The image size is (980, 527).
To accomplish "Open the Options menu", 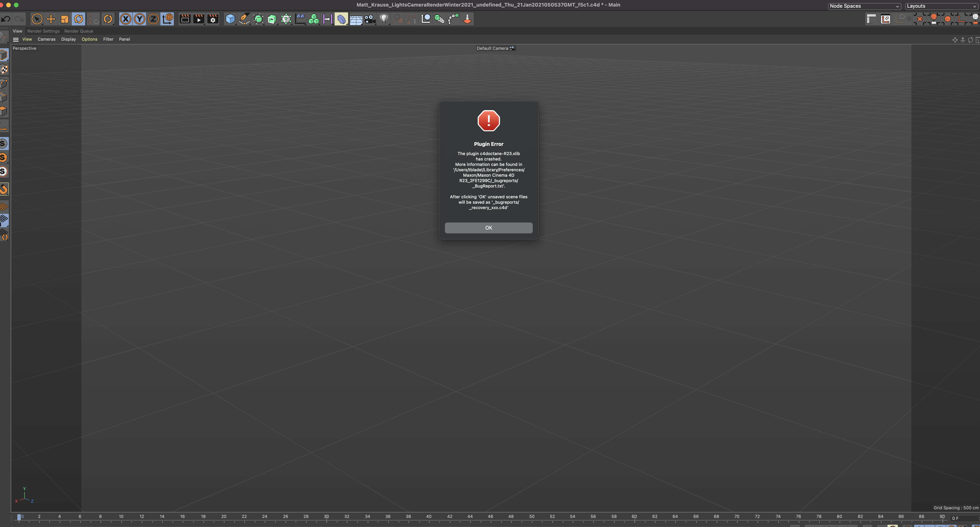I will tap(89, 39).
